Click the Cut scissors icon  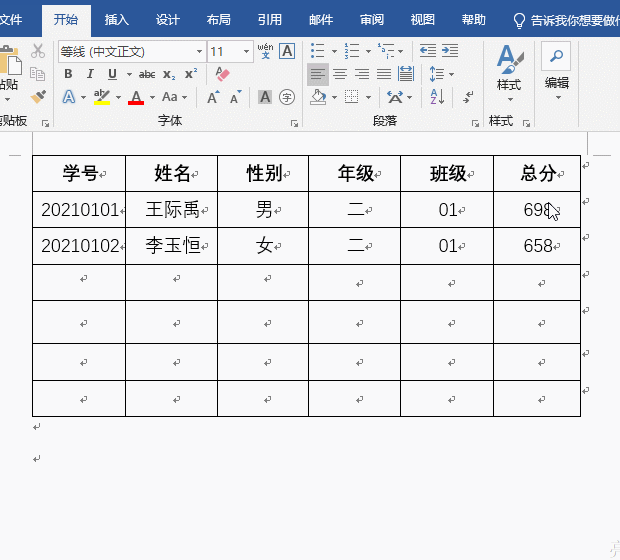coord(38,51)
